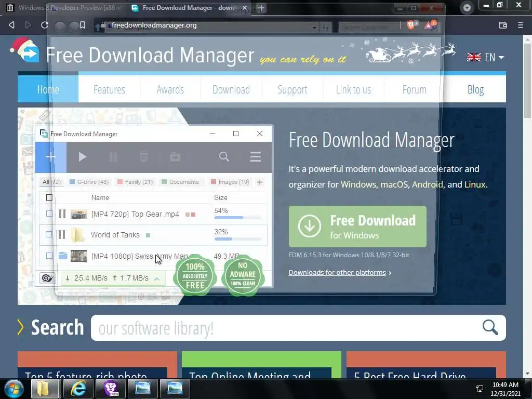Select the All (72) filter tag

[51, 182]
